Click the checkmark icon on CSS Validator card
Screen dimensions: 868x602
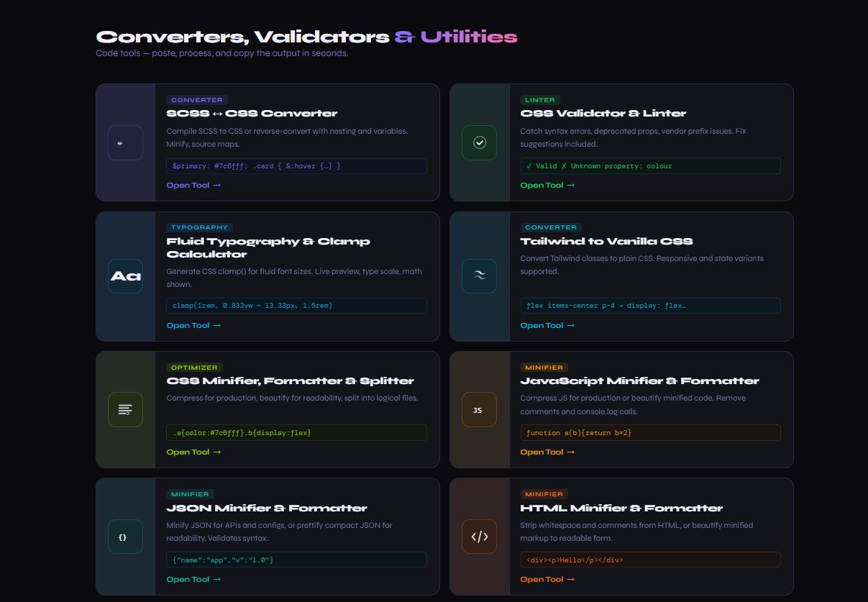pyautogui.click(x=480, y=142)
